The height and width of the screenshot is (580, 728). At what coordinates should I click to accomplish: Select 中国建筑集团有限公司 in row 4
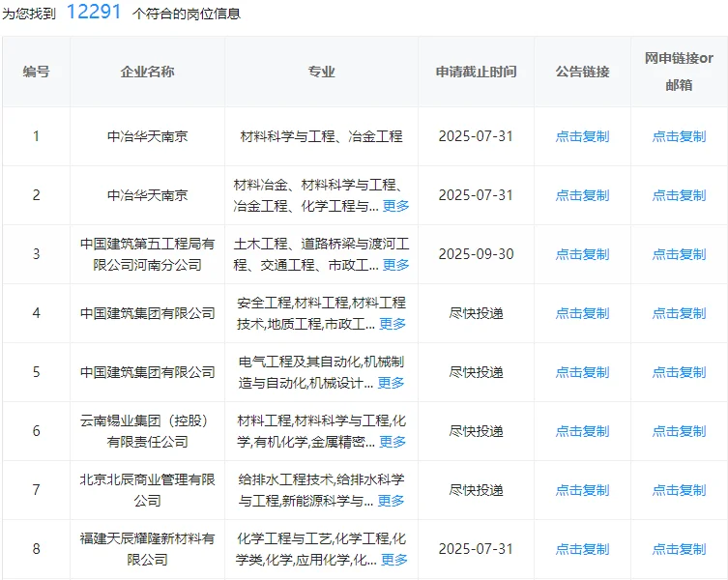pyautogui.click(x=147, y=313)
